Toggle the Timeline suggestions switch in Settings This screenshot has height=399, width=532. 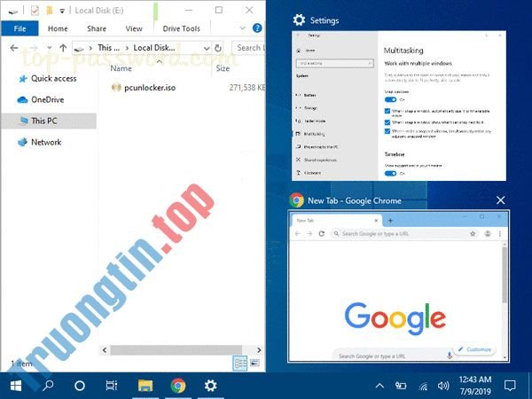[390, 174]
